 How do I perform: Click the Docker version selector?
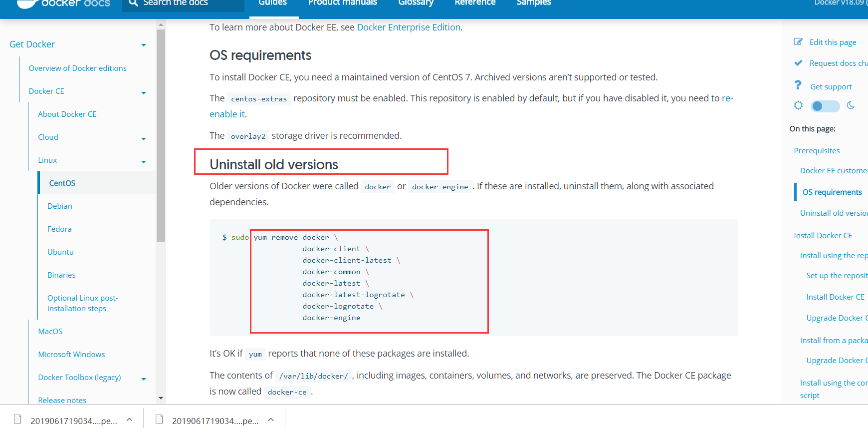[841, 3]
